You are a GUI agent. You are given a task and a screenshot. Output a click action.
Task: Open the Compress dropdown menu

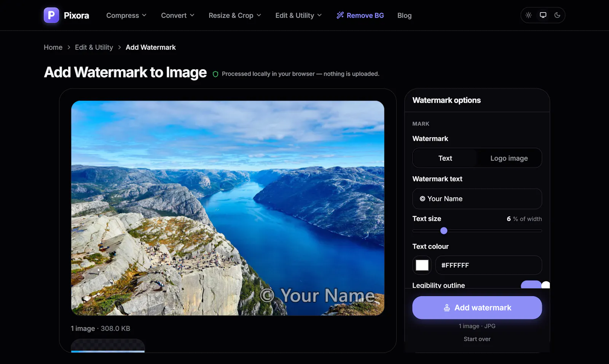pos(126,16)
